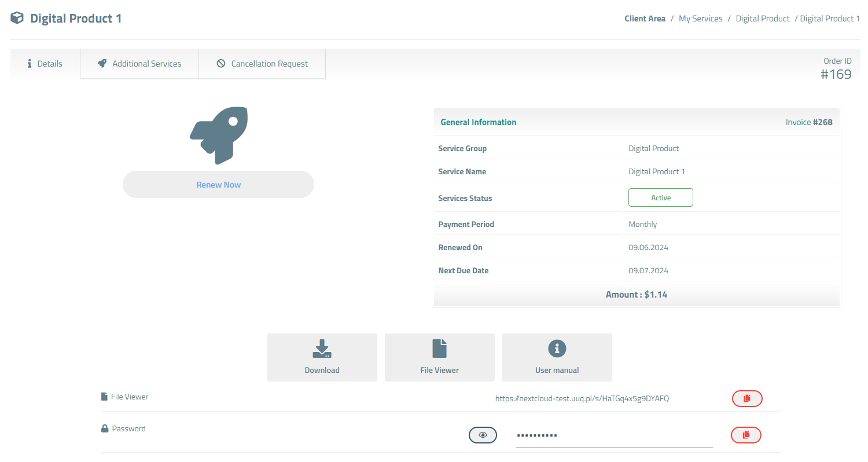This screenshot has width=868, height=462.
Task: Open Digital Product breadcrumb link
Action: 763,19
